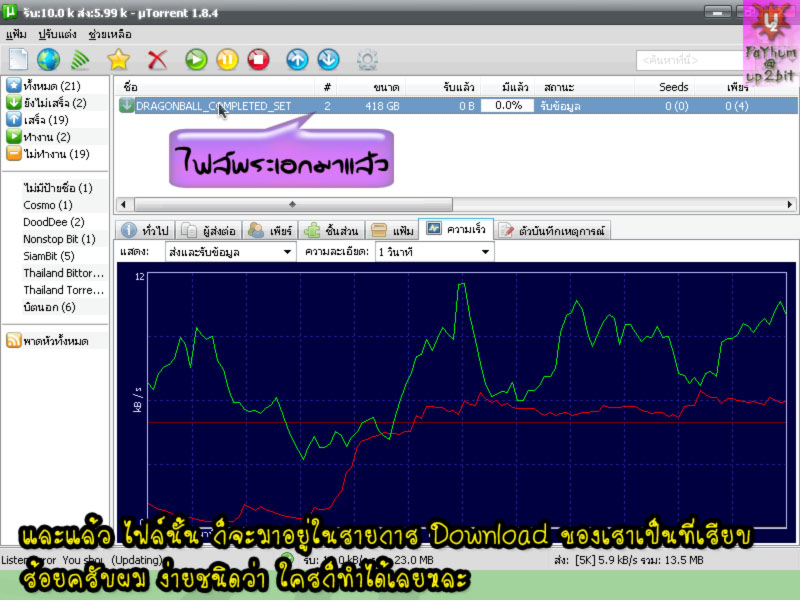This screenshot has width=800, height=600.
Task: Switch to the ผู้ส่งต่อ tab
Action: 209,231
